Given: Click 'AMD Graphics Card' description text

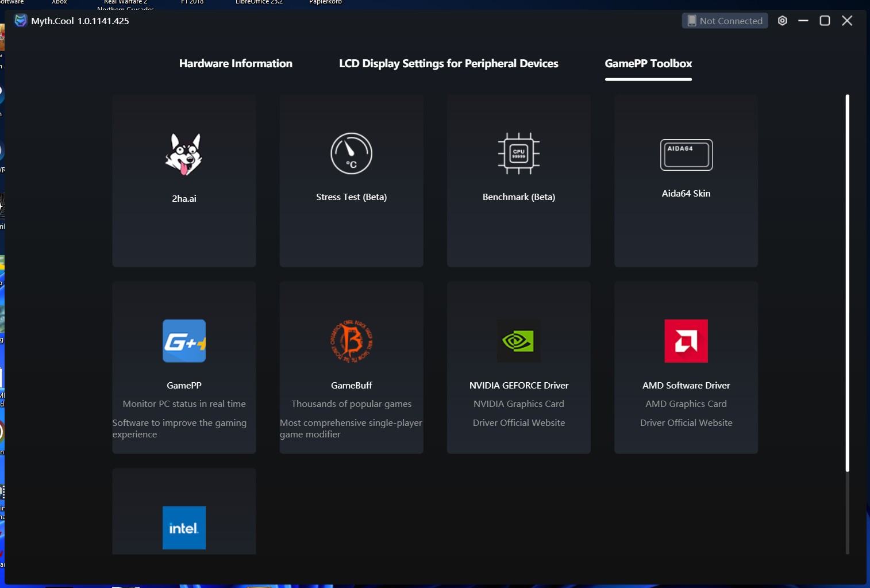Looking at the screenshot, I should click(686, 403).
